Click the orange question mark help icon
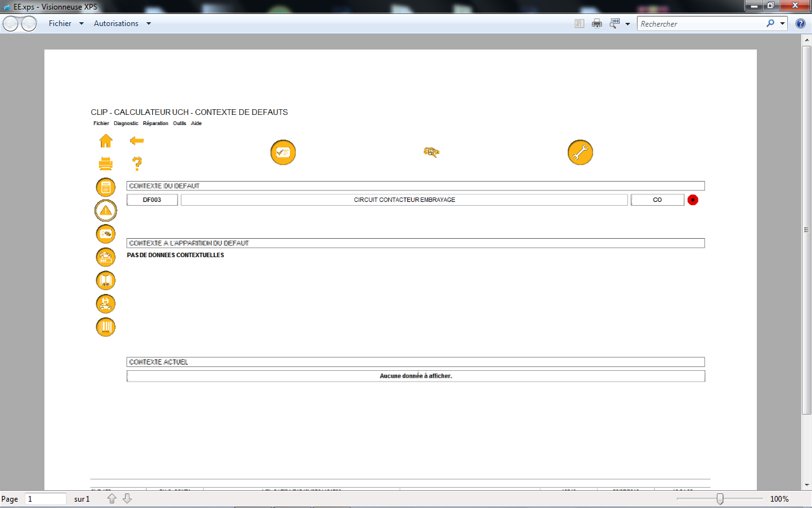This screenshot has width=812, height=508. pos(136,164)
